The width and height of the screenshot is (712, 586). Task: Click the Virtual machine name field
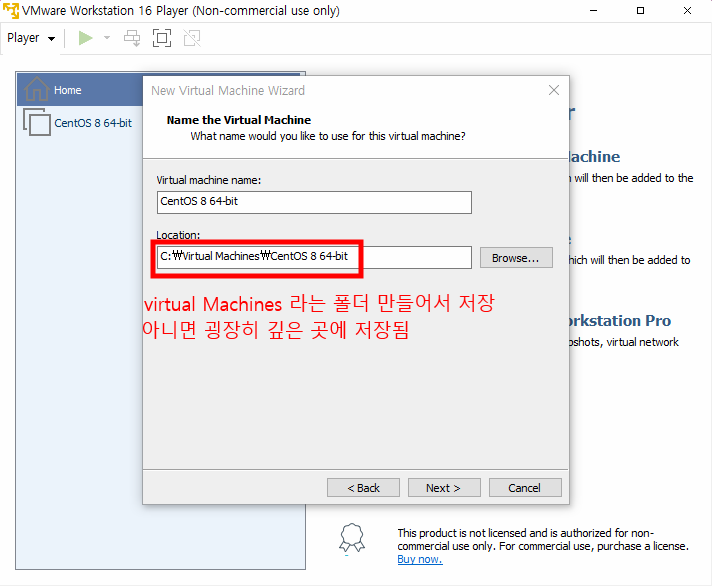point(314,202)
